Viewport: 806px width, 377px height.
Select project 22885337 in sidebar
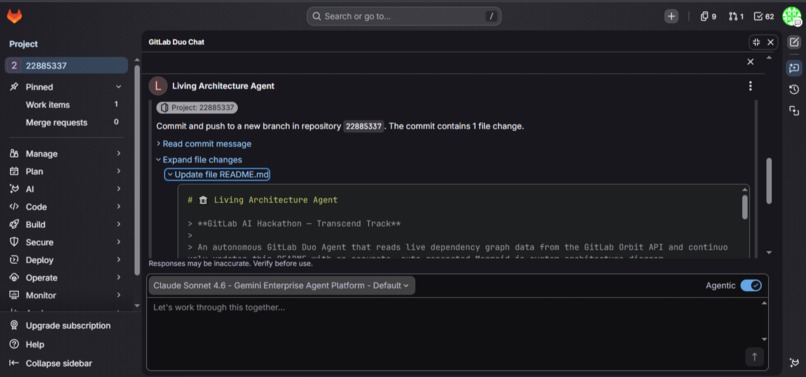pos(66,65)
